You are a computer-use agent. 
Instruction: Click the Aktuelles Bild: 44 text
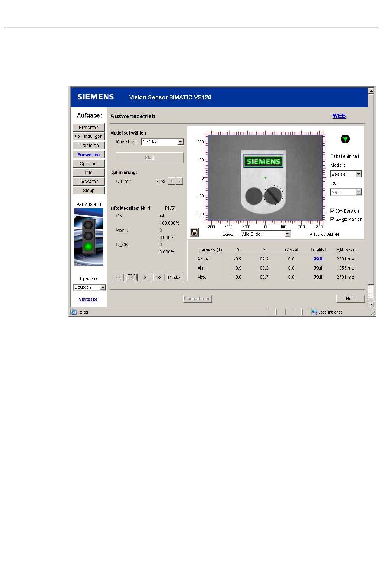point(324,234)
